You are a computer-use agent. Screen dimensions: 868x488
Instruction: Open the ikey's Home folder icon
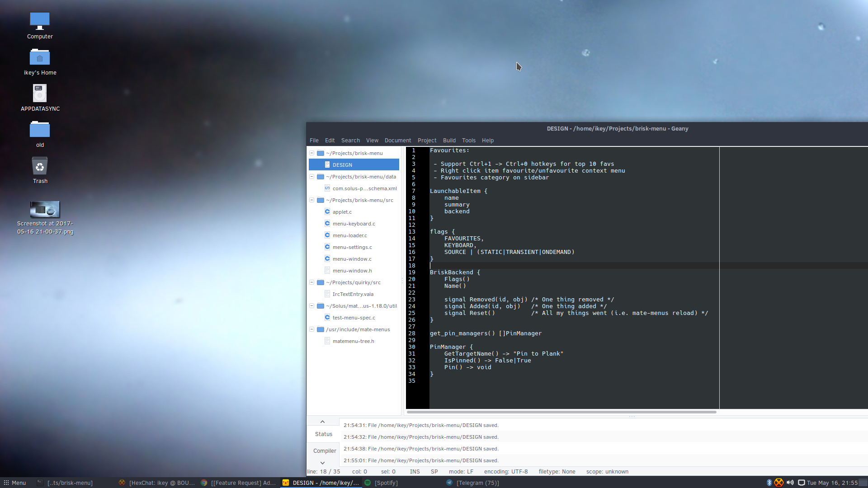click(40, 62)
